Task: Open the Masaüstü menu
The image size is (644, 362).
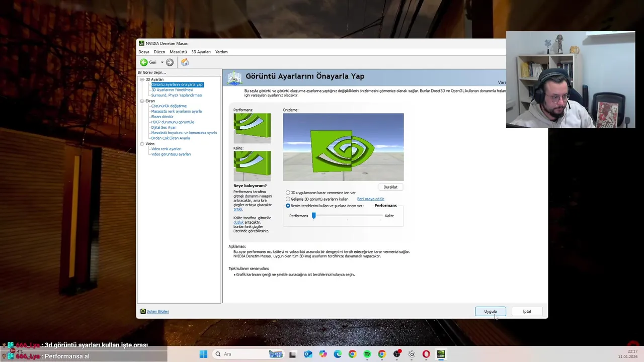Action: (178, 52)
